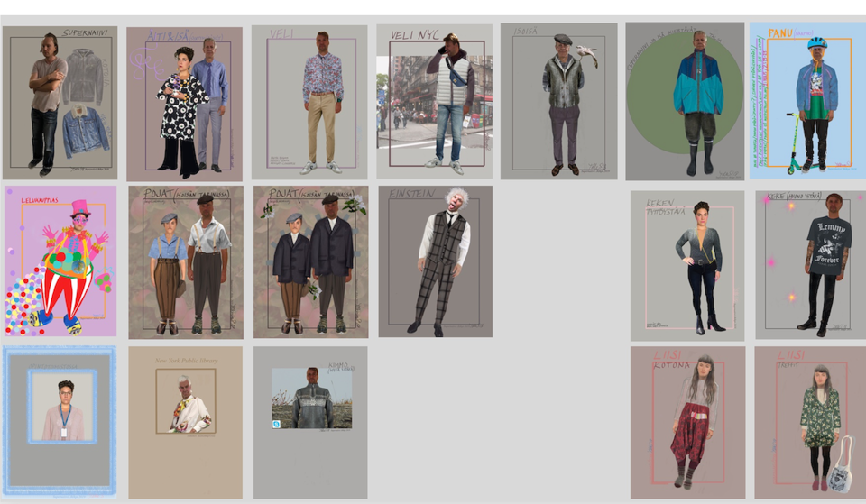
Task: Select the New York Public library thumbnail
Action: click(x=186, y=423)
